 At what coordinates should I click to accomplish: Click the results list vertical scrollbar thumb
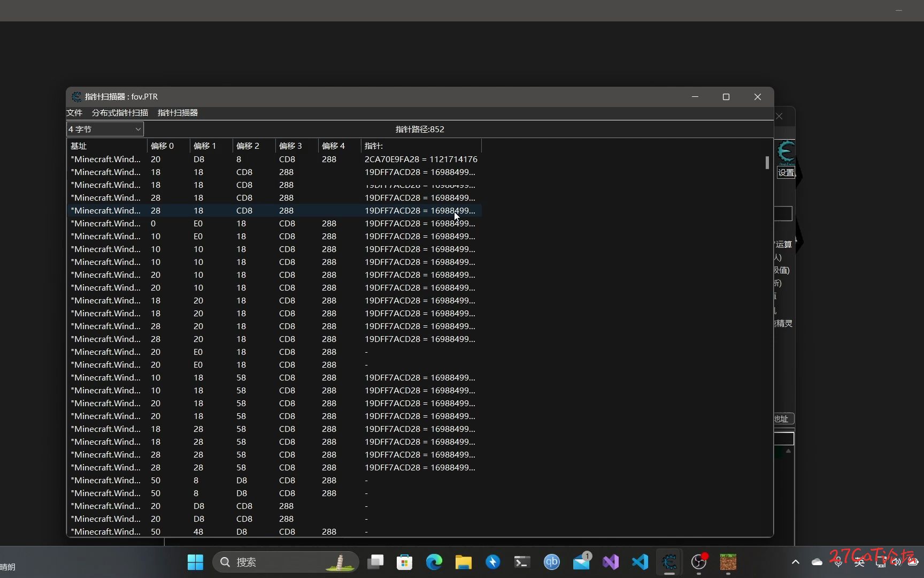767,163
